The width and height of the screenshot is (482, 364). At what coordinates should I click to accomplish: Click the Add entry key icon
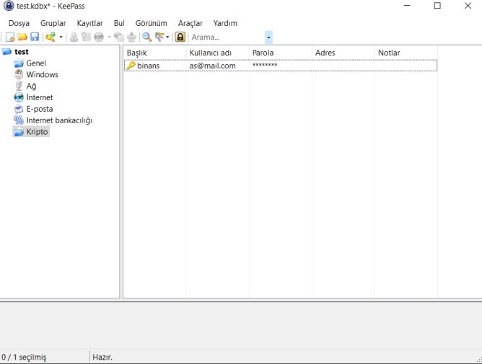pyautogui.click(x=51, y=37)
